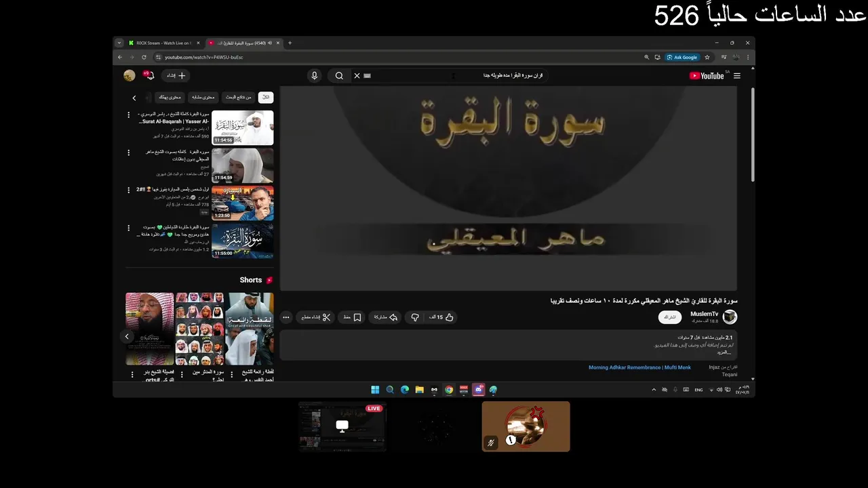Expand the video description with 'more'
The height and width of the screenshot is (488, 868).
(724, 352)
